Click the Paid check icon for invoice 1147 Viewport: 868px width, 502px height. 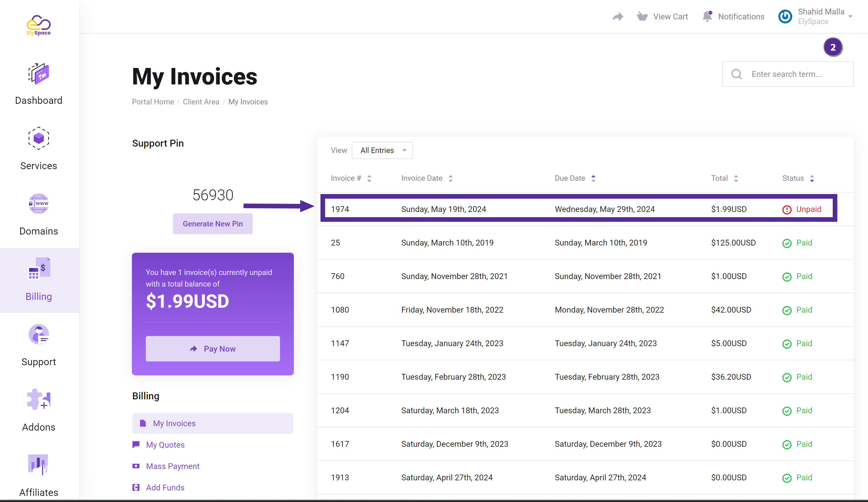tap(787, 344)
